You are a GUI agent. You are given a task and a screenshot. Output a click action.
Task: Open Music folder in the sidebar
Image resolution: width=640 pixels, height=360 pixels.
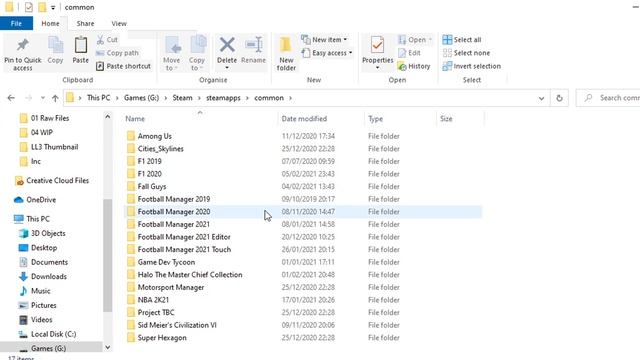coord(35,291)
